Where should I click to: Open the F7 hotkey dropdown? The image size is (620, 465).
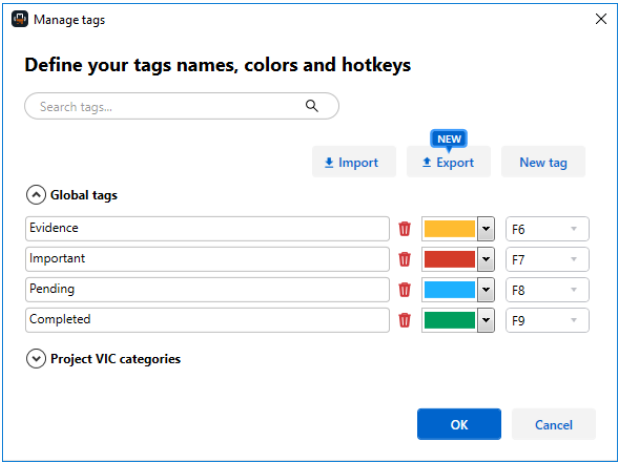click(x=547, y=259)
